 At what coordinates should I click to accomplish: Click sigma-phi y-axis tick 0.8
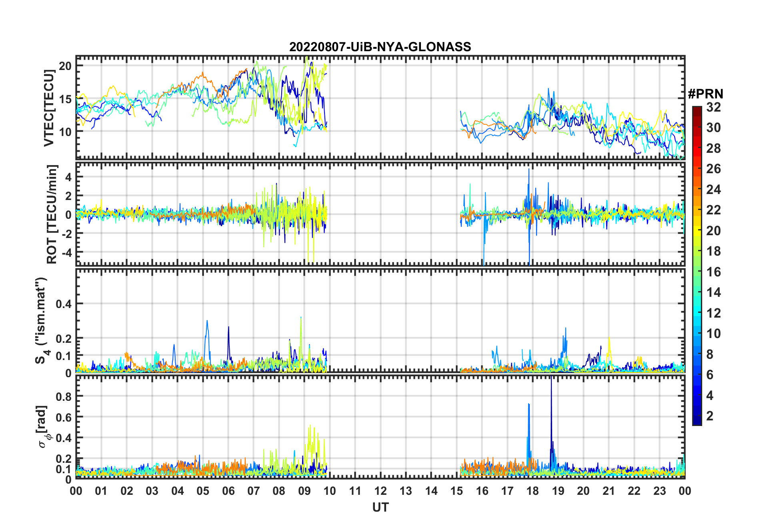pos(64,396)
